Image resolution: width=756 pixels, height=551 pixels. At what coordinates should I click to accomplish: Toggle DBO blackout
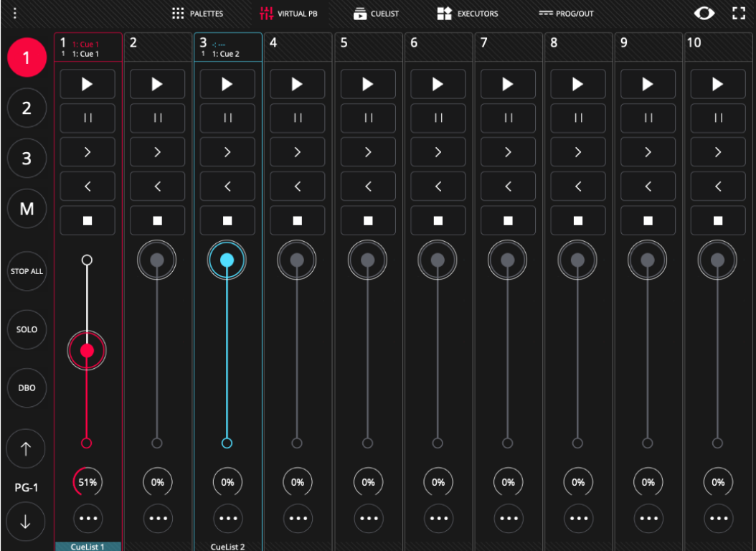27,387
